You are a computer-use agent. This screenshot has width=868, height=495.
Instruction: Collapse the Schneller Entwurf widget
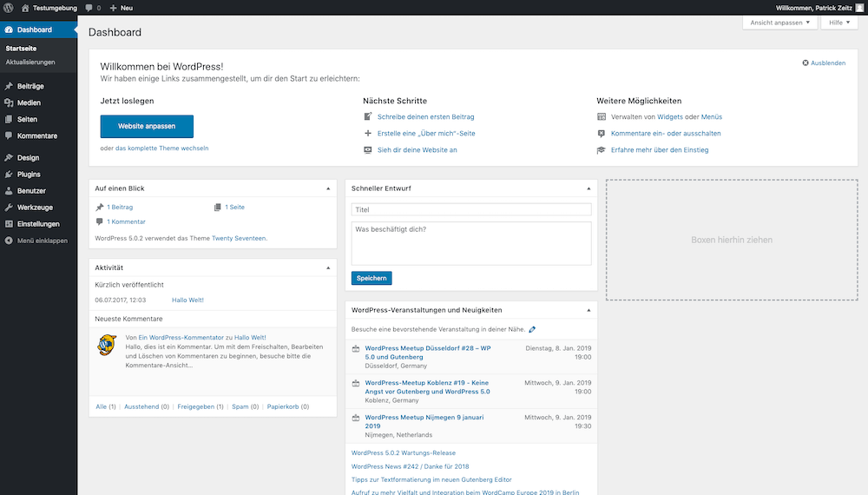click(589, 188)
